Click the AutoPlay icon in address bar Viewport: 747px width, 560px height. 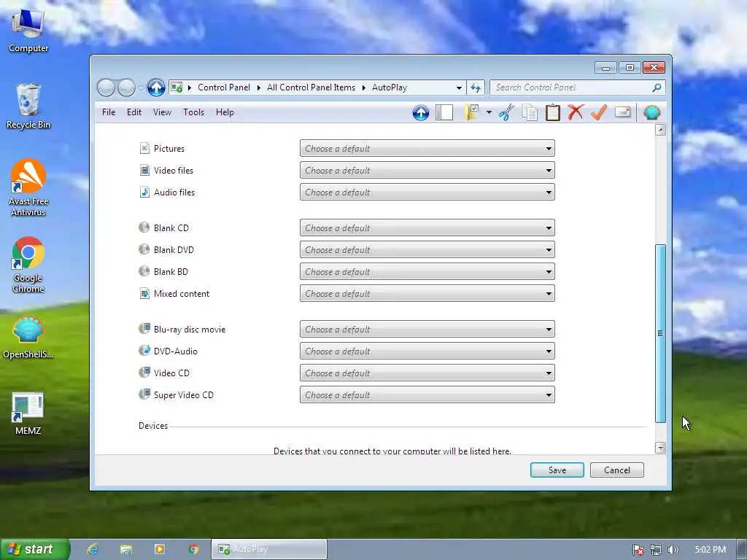(x=177, y=87)
